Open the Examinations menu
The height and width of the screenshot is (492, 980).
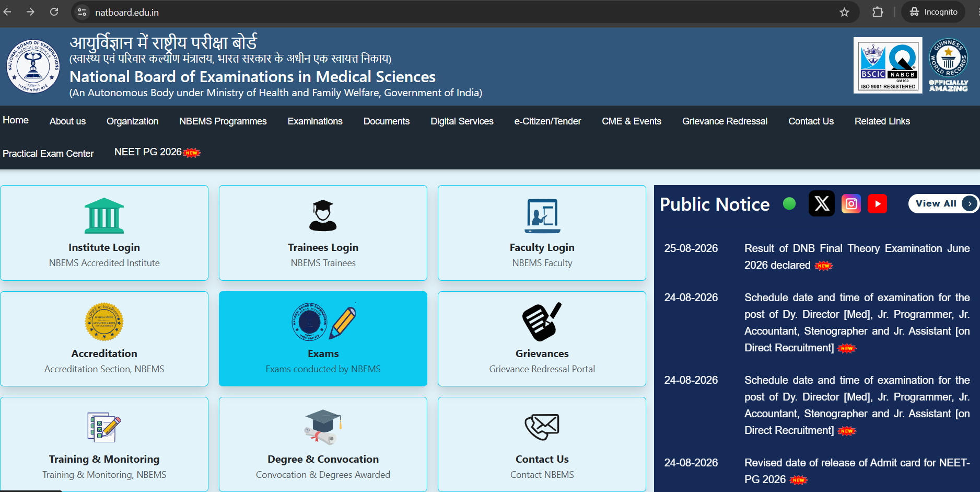(315, 121)
